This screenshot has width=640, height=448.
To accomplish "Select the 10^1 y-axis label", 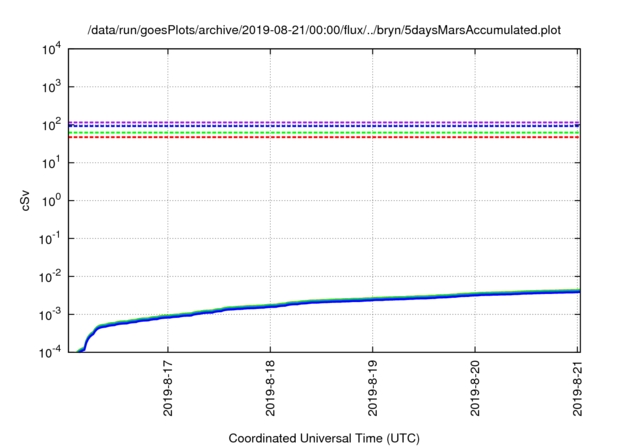I will (51, 163).
